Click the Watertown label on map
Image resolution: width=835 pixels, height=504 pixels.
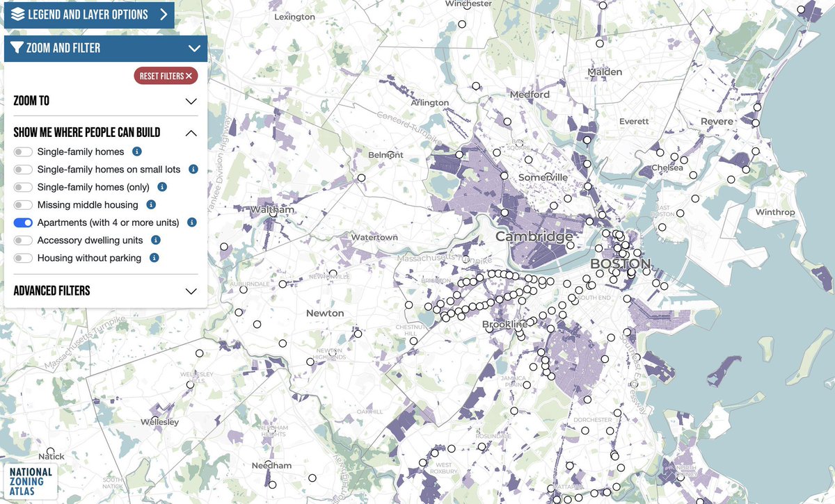(374, 237)
